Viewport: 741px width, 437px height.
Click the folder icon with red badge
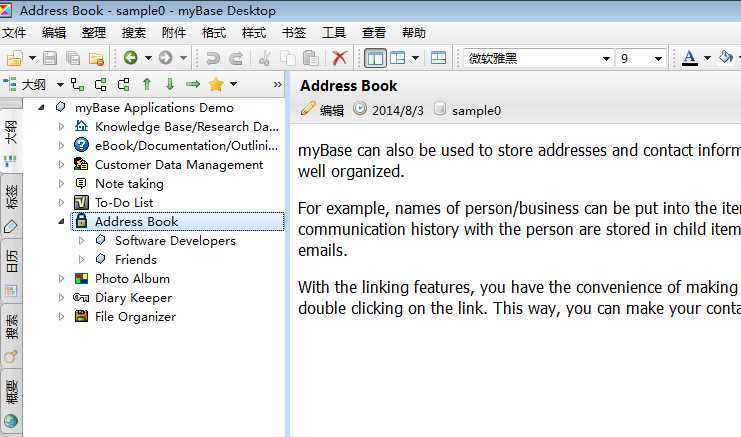coord(96,58)
